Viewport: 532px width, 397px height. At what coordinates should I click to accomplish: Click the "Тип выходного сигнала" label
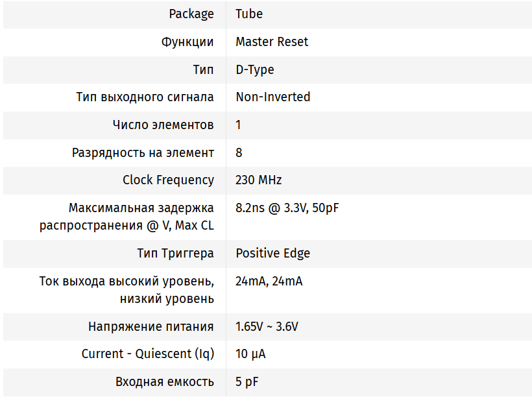pyautogui.click(x=145, y=97)
